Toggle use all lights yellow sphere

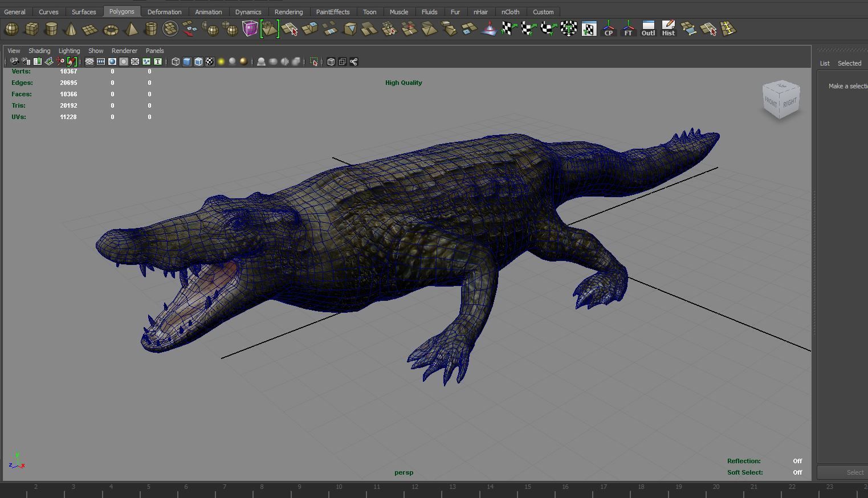[221, 62]
